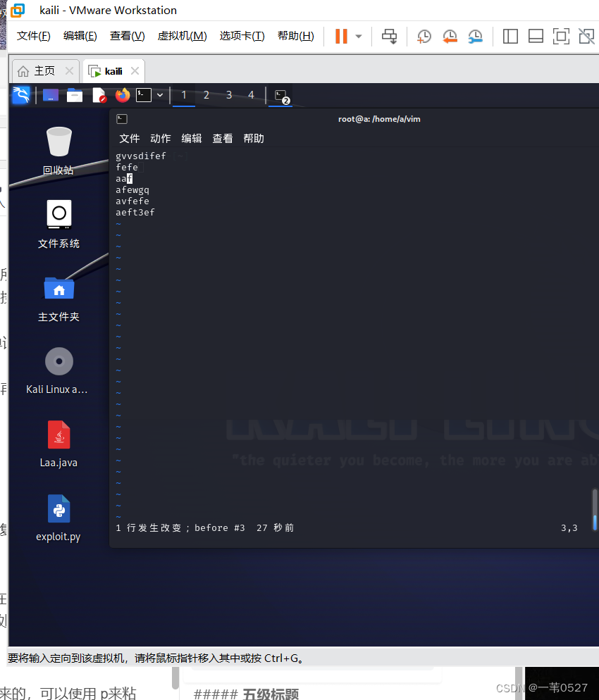This screenshot has width=599, height=700.
Task: Select the Laa.java file icon
Action: (x=58, y=444)
